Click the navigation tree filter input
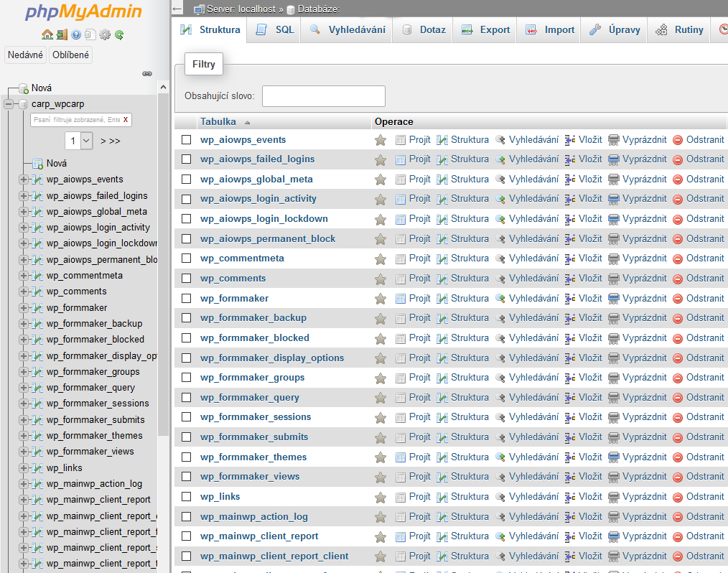Image resolution: width=728 pixels, height=573 pixels. 77,120
